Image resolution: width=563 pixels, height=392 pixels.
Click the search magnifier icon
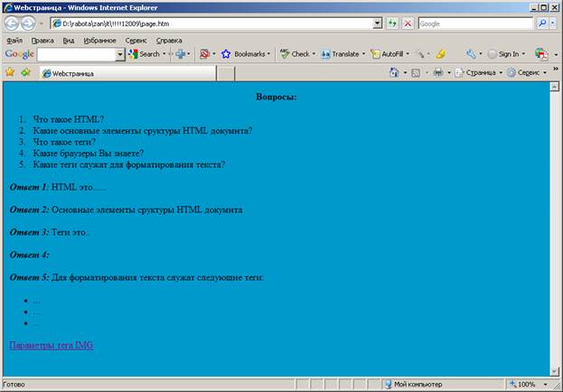pyautogui.click(x=542, y=23)
